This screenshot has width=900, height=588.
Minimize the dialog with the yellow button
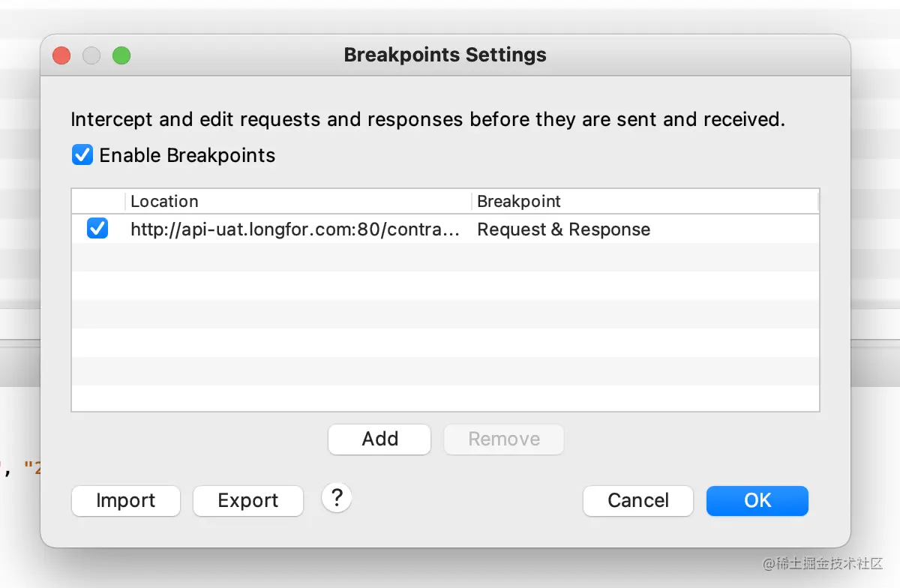tap(91, 55)
